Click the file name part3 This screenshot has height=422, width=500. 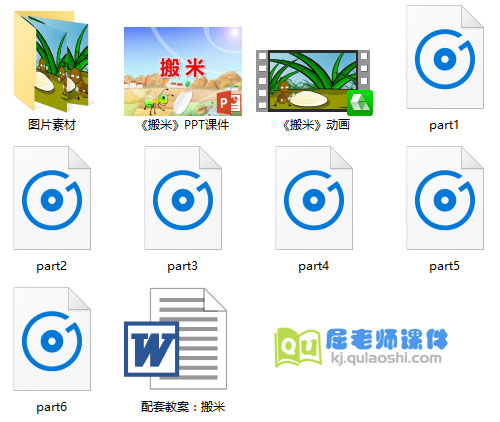coord(183,266)
